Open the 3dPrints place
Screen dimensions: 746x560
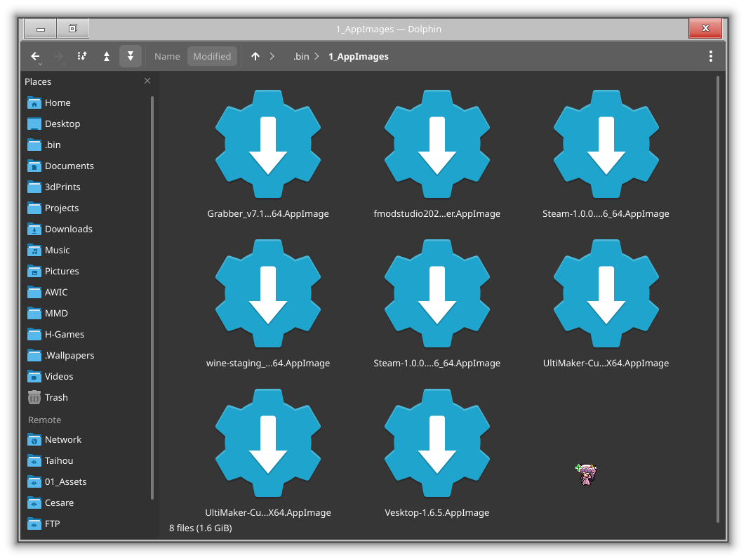(x=88, y=187)
